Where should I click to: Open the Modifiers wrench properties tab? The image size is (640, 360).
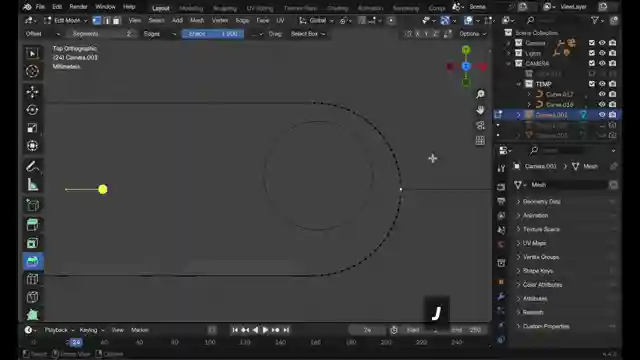pyautogui.click(x=501, y=297)
